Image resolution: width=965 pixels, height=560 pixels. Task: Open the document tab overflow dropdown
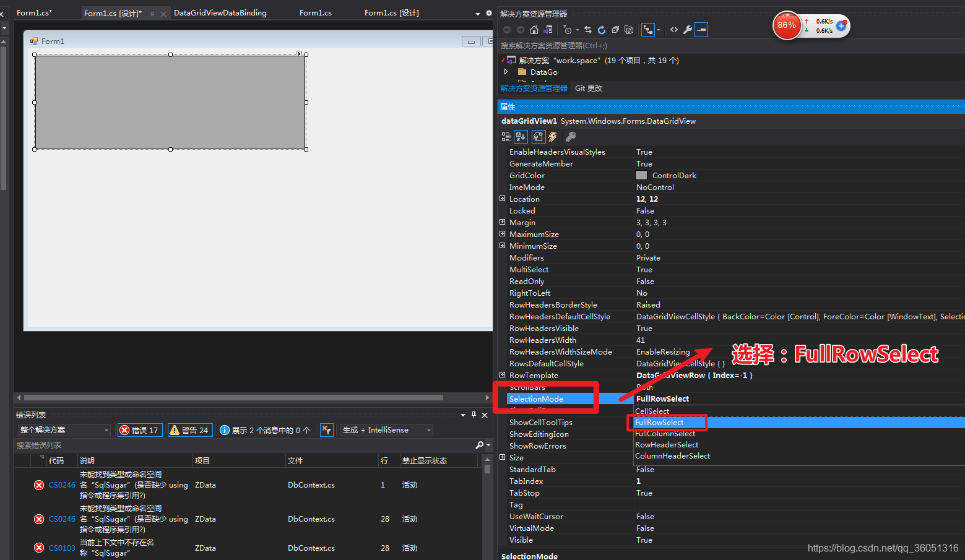click(477, 14)
